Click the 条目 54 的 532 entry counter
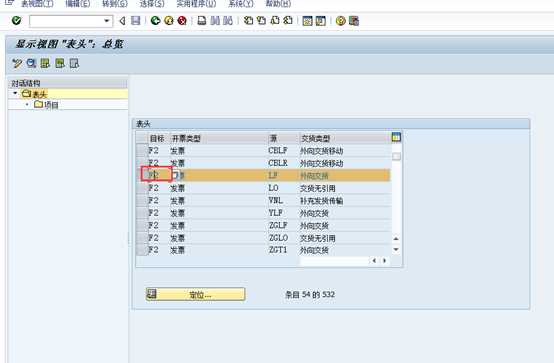Screen dimensions: 554x363 pyautogui.click(x=310, y=294)
